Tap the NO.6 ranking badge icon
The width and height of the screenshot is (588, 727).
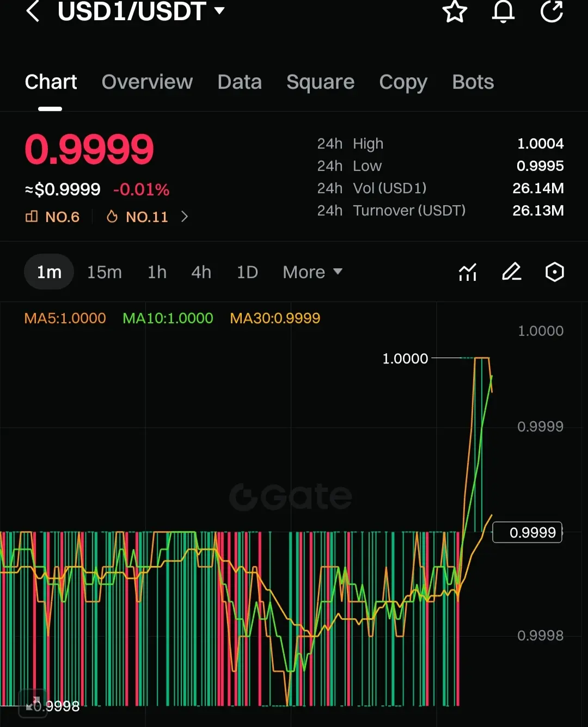click(x=52, y=217)
